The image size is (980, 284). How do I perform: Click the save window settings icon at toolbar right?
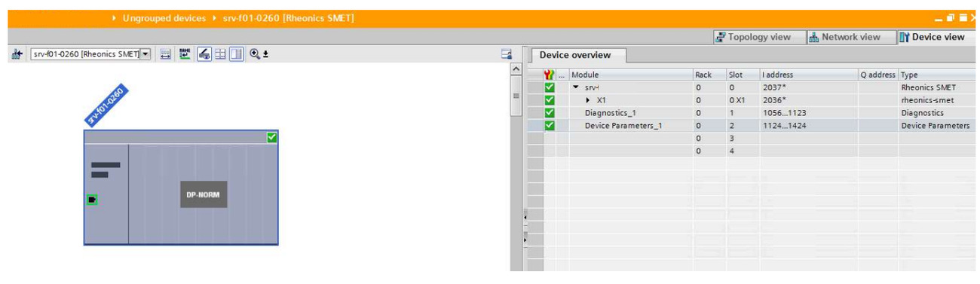coord(507,54)
